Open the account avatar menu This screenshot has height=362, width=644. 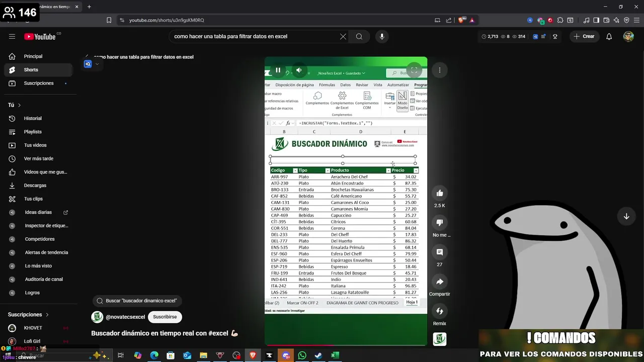coord(628,36)
